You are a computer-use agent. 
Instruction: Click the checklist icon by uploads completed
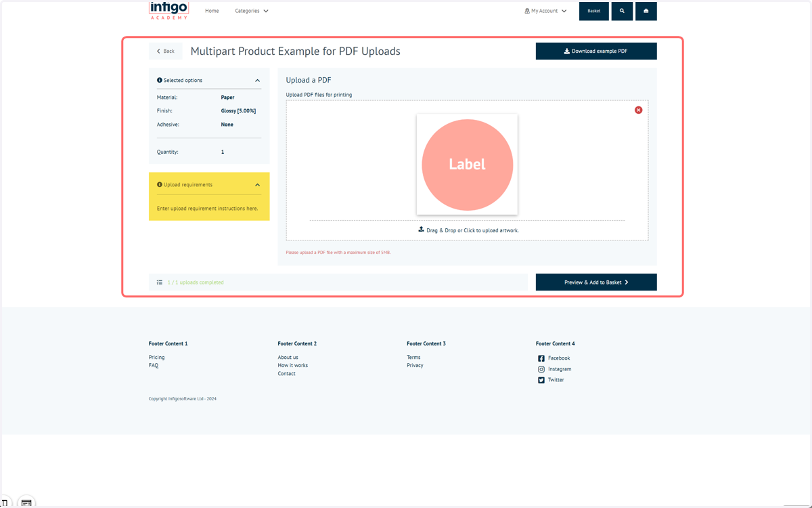click(160, 282)
